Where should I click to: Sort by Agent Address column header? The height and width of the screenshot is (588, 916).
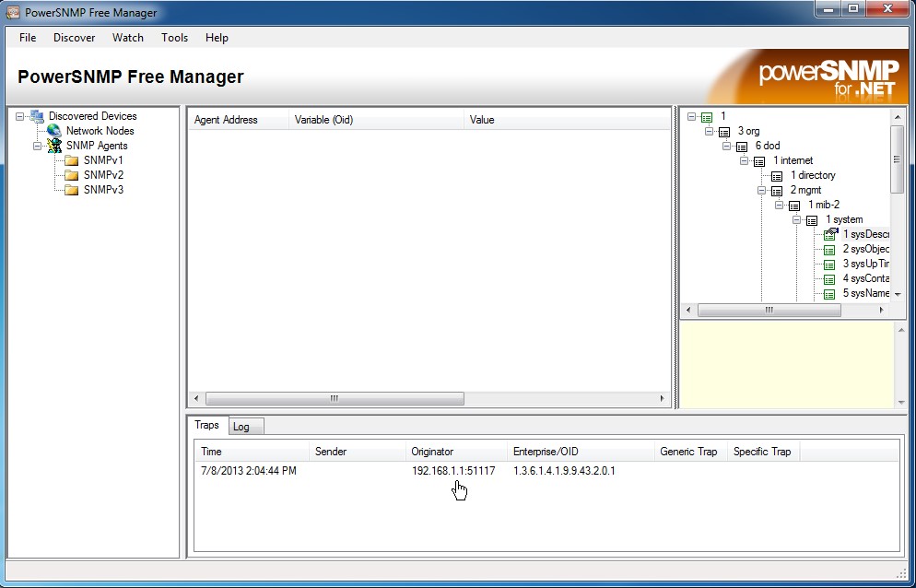coord(239,120)
